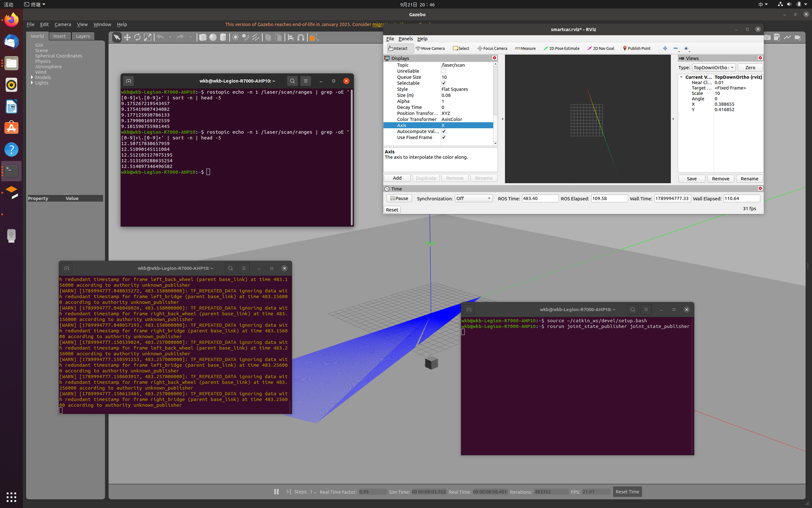Step the Gazebo simulation forward
Viewport: 812px width, 508px height.
(x=289, y=491)
